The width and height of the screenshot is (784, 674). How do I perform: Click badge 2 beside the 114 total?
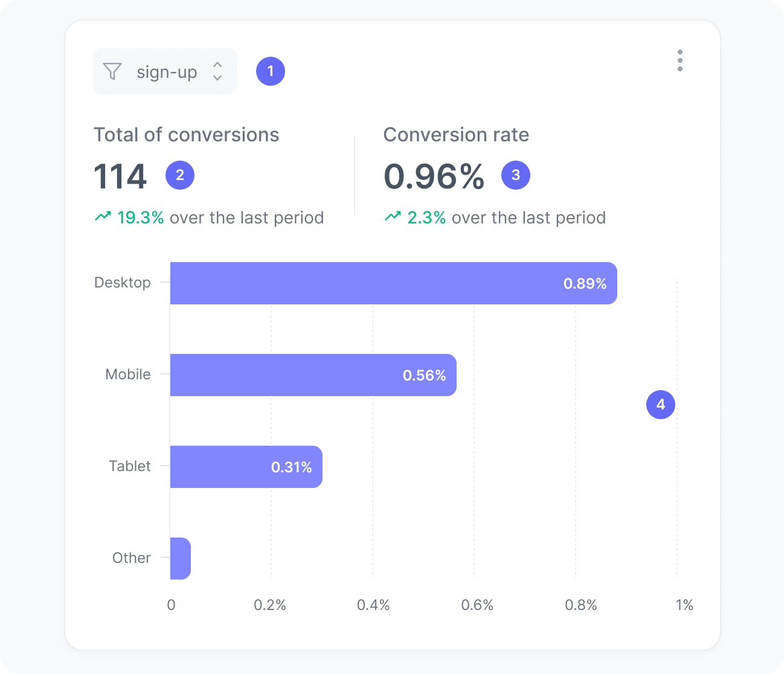(x=179, y=175)
